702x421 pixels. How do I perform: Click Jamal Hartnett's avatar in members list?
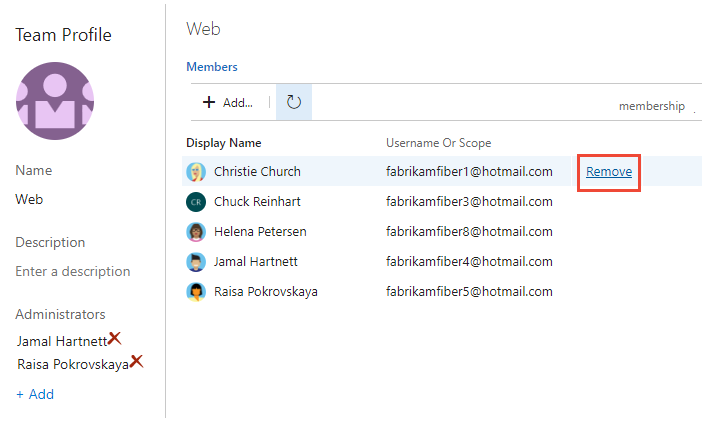[196, 262]
